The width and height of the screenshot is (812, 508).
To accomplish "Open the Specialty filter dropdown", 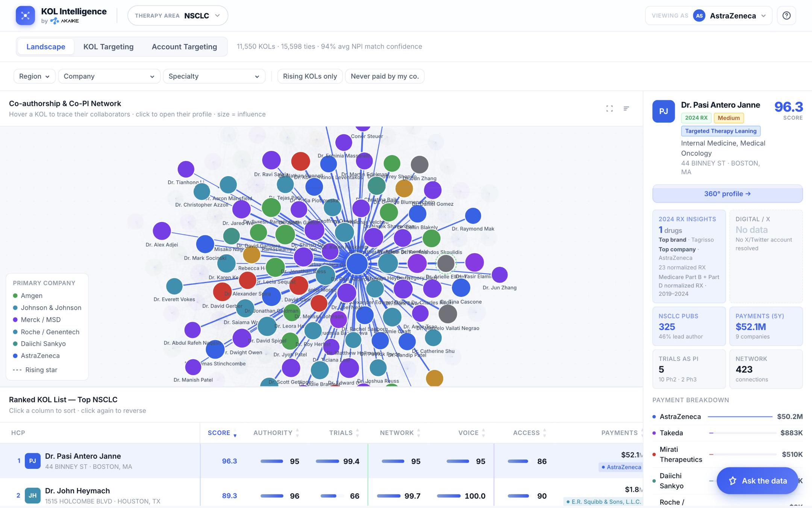I will 214,76.
